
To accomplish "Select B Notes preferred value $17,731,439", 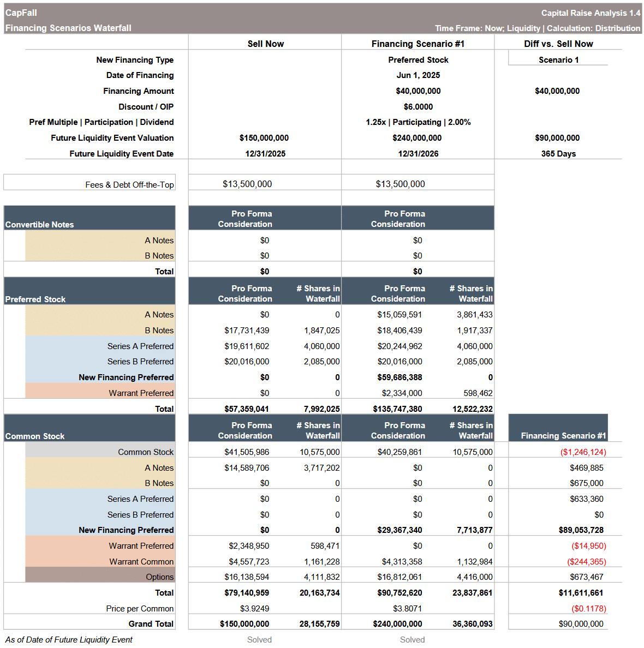I will [247, 331].
